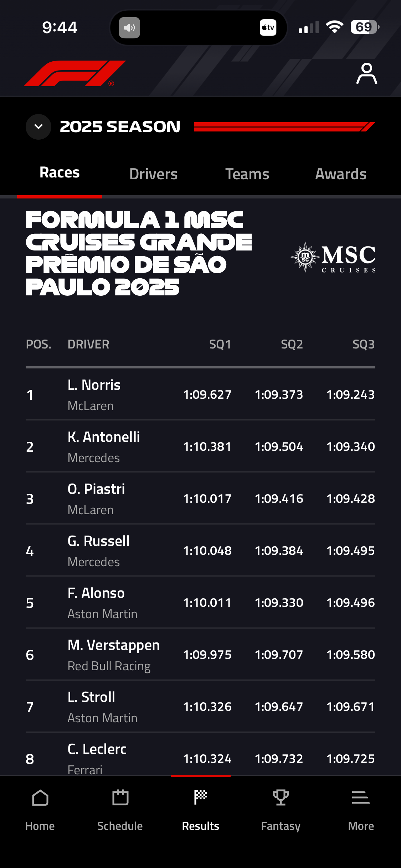Open the Awards tab
The height and width of the screenshot is (868, 401).
coord(341,174)
